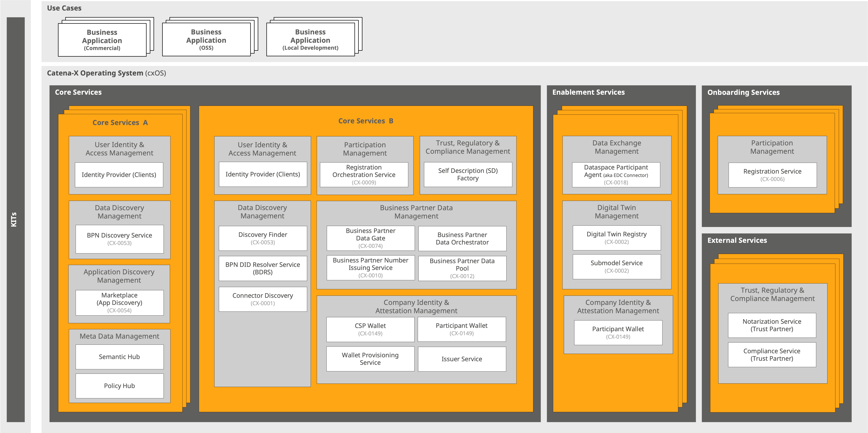This screenshot has height=433, width=868.
Task: Open the Marketplace (App Discovery) box
Action: 119,303
